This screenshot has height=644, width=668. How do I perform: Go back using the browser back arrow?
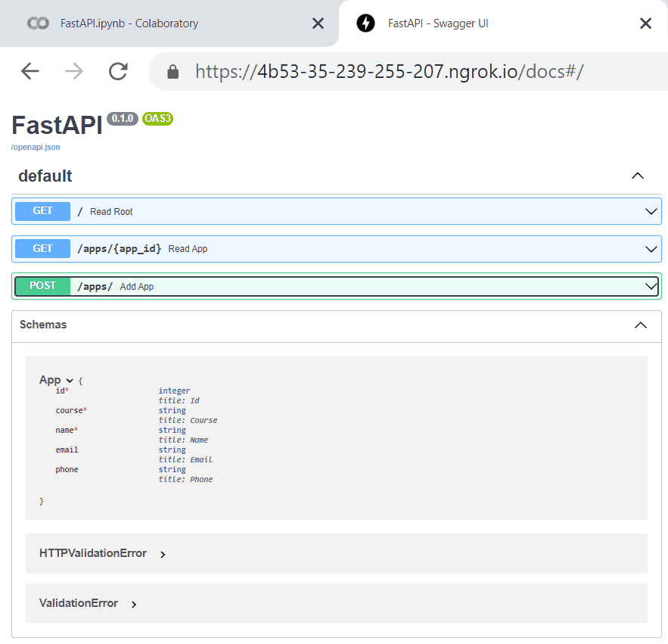click(30, 71)
